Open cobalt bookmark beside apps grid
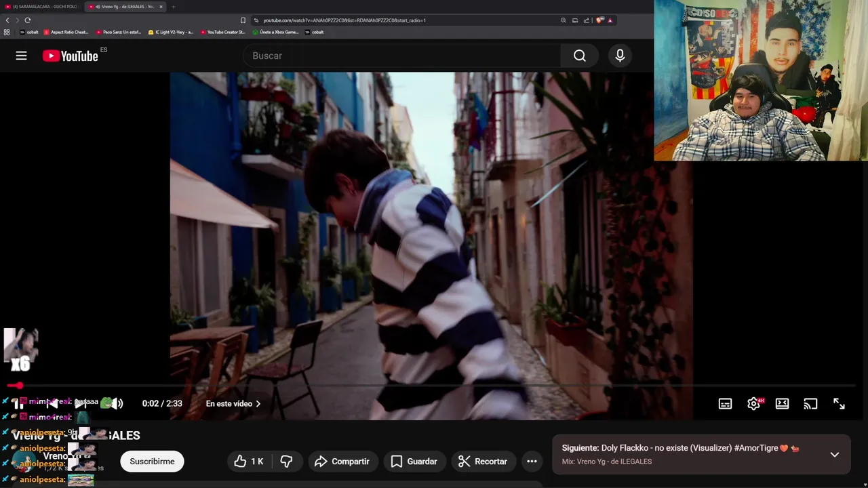The height and width of the screenshot is (488, 868). (x=28, y=32)
